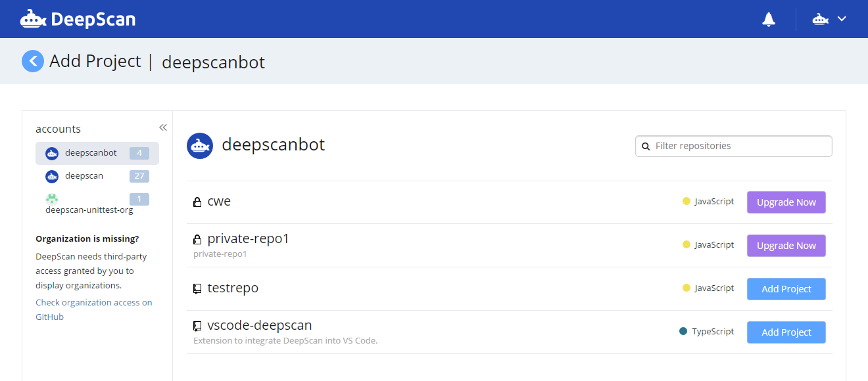Click the DeepScan submarine logo in header
This screenshot has height=381, width=868.
(x=33, y=19)
